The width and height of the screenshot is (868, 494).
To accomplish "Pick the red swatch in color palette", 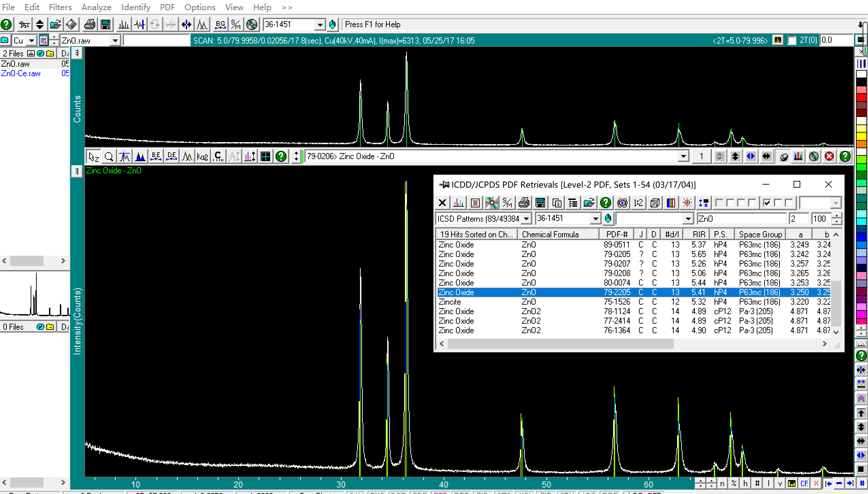I will [x=861, y=98].
